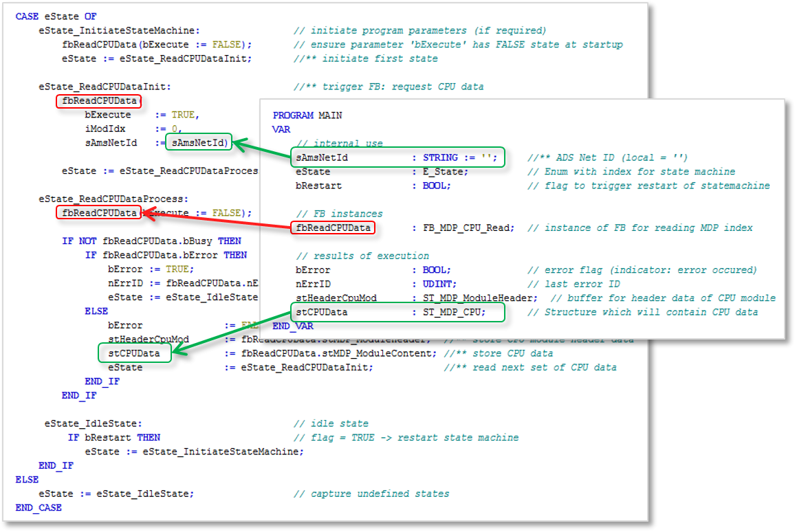
Task: Click comment 'Structure which will contain CPU data'
Action: click(642, 312)
